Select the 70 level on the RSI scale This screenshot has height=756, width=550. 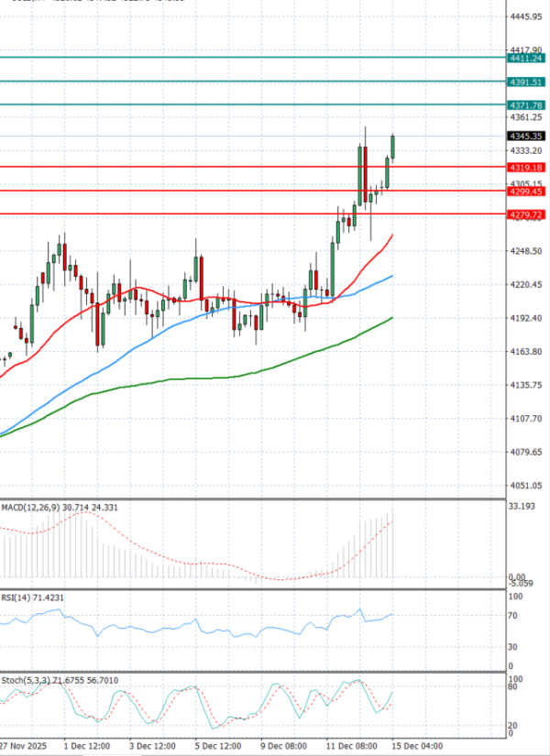pyautogui.click(x=514, y=616)
